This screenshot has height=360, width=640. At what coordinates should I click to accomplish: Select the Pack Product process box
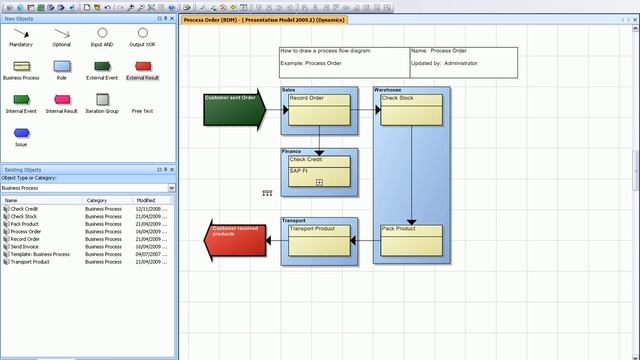(411, 240)
